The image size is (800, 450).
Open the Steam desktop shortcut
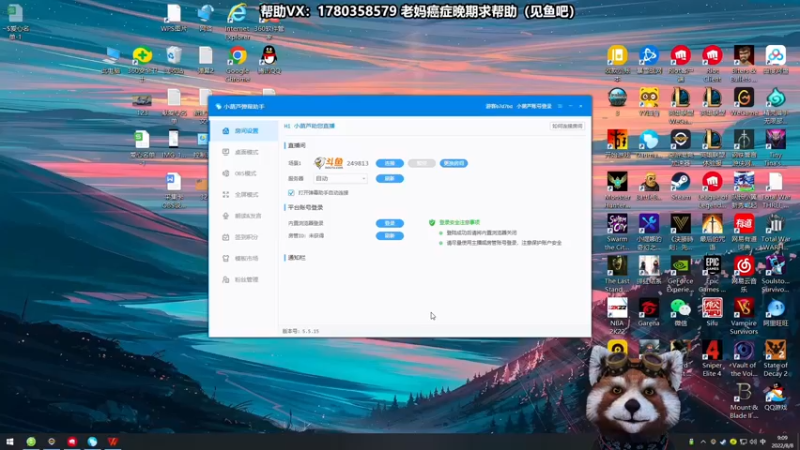tap(681, 186)
